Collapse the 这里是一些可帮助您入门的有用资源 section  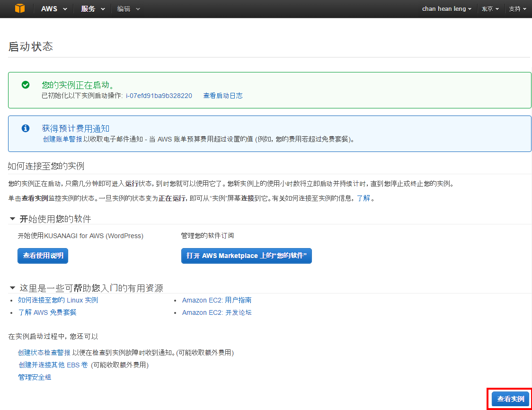(x=13, y=288)
